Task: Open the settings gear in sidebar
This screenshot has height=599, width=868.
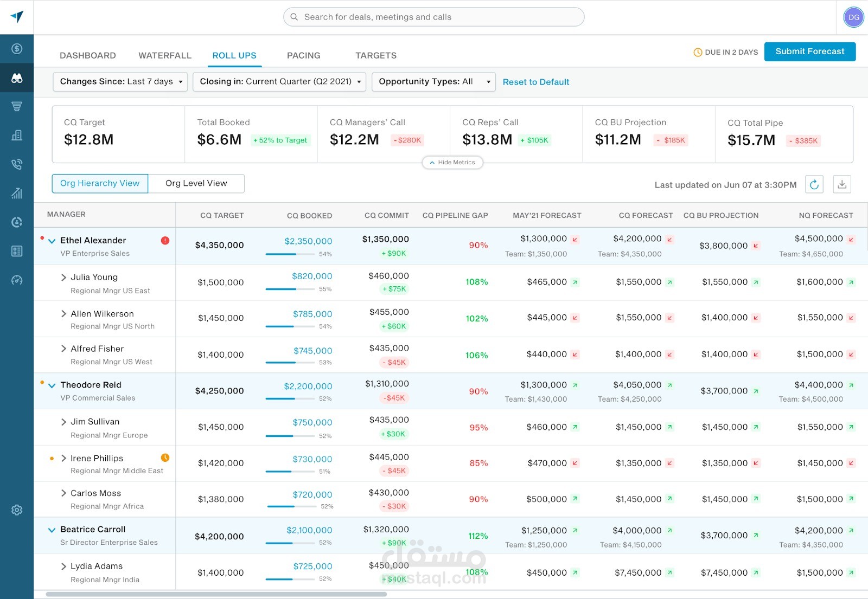Action: coord(17,510)
